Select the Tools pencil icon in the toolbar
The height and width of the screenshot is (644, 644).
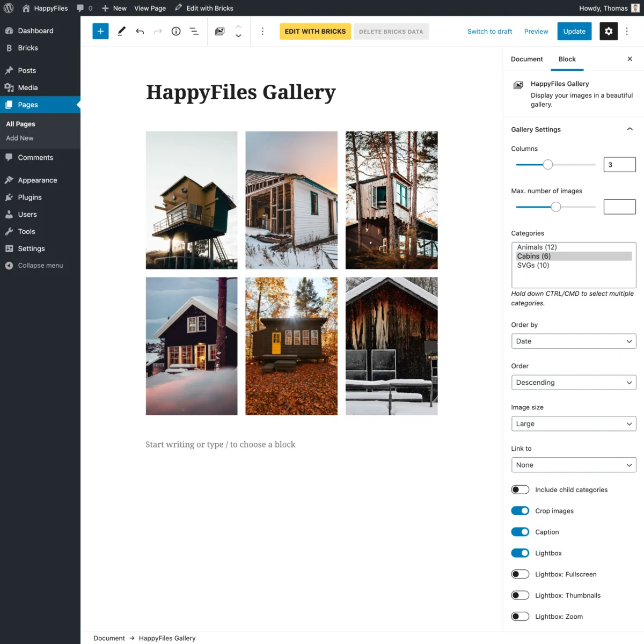click(121, 31)
